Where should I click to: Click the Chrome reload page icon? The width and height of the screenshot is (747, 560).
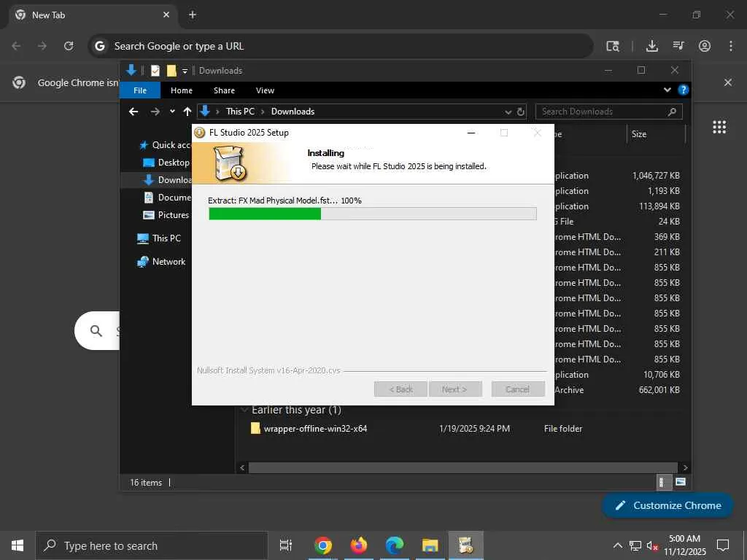[69, 46]
